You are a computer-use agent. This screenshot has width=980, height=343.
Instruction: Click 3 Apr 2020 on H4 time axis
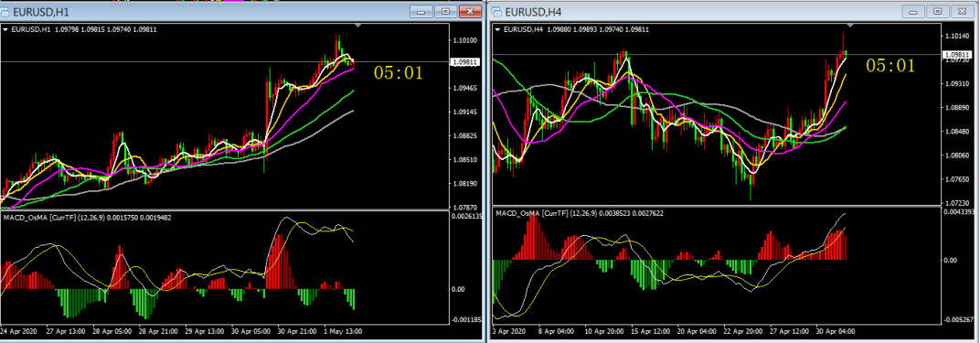(509, 330)
